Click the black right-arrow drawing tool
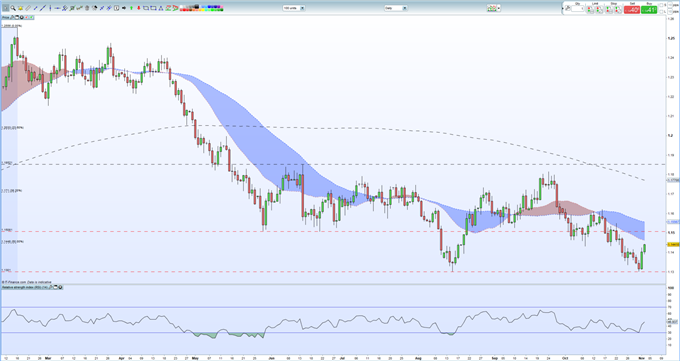The width and height of the screenshot is (680, 361). 124,8
